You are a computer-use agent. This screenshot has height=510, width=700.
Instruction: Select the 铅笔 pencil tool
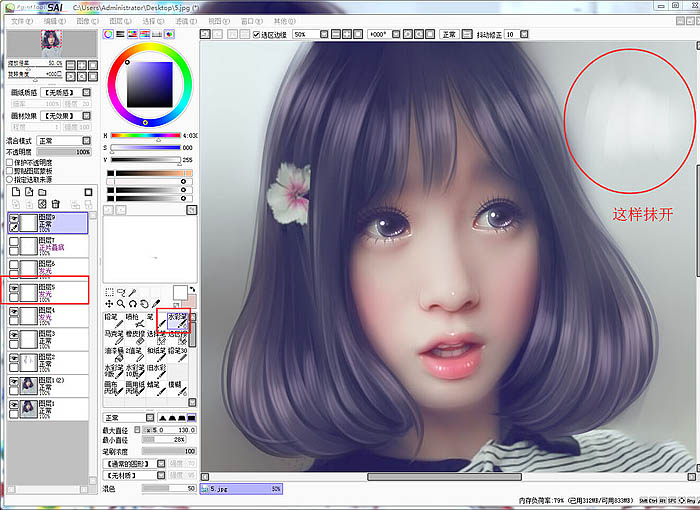point(112,321)
